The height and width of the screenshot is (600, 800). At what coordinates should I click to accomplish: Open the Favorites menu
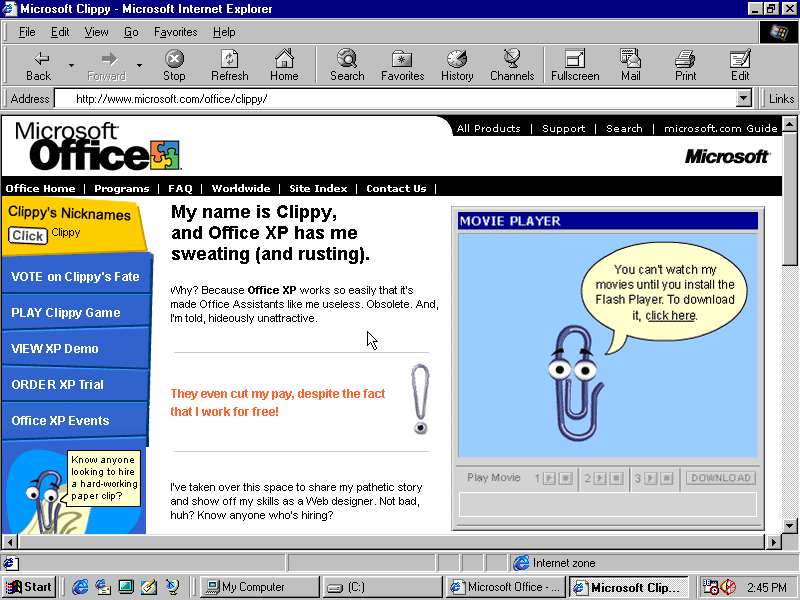tap(176, 32)
